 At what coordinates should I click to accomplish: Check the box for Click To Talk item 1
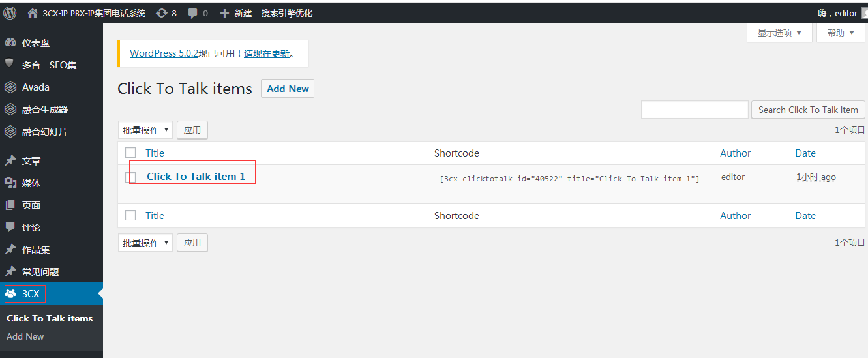tap(130, 177)
